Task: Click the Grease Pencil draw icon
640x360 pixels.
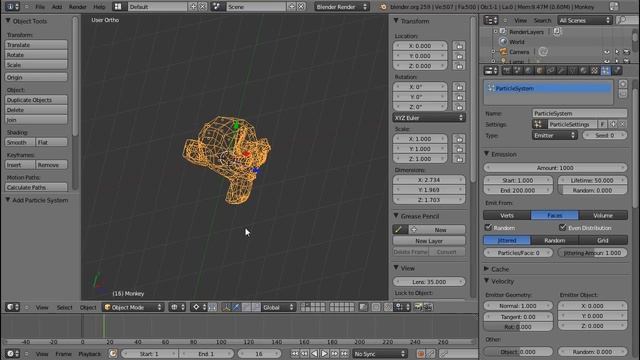Action: click(x=400, y=230)
